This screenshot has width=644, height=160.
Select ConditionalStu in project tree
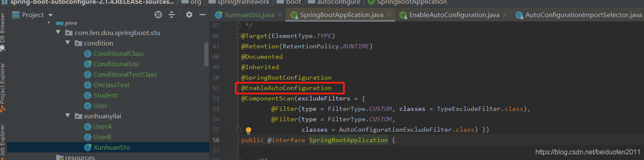[x=116, y=64]
